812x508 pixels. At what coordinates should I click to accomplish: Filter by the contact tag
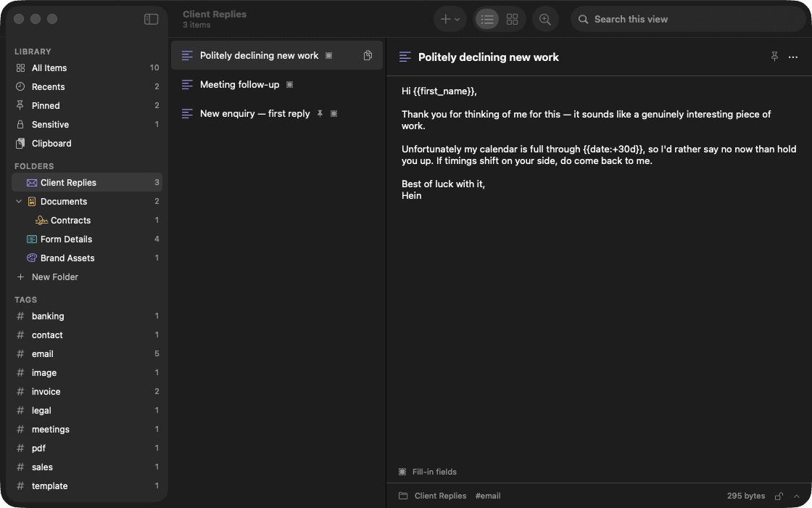87,335
